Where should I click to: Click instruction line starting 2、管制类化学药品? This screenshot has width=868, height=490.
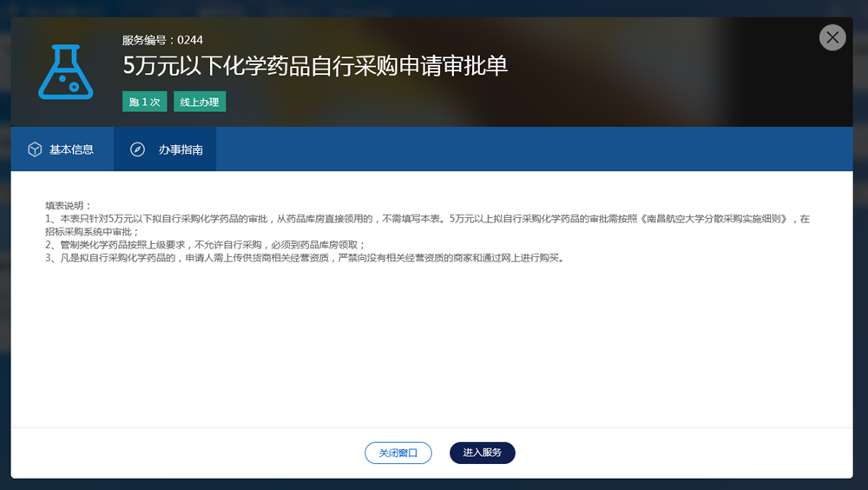(205, 244)
